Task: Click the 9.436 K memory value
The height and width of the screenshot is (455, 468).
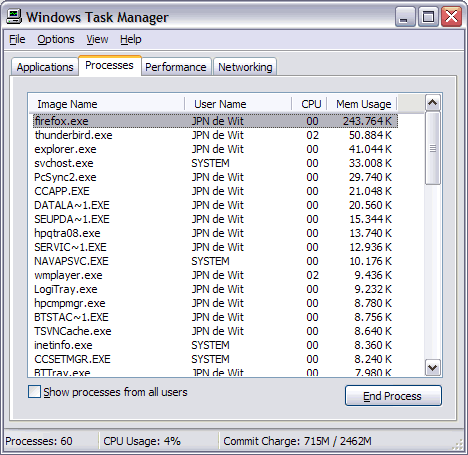Action: click(x=373, y=275)
